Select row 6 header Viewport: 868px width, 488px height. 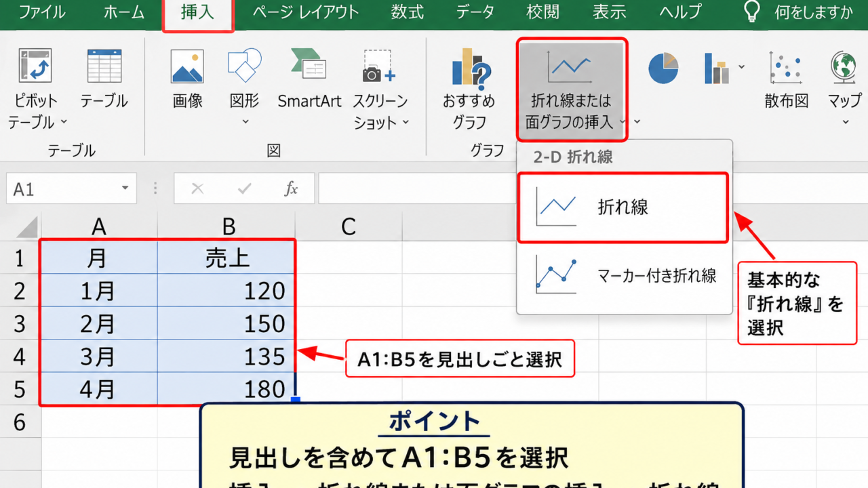click(x=19, y=422)
